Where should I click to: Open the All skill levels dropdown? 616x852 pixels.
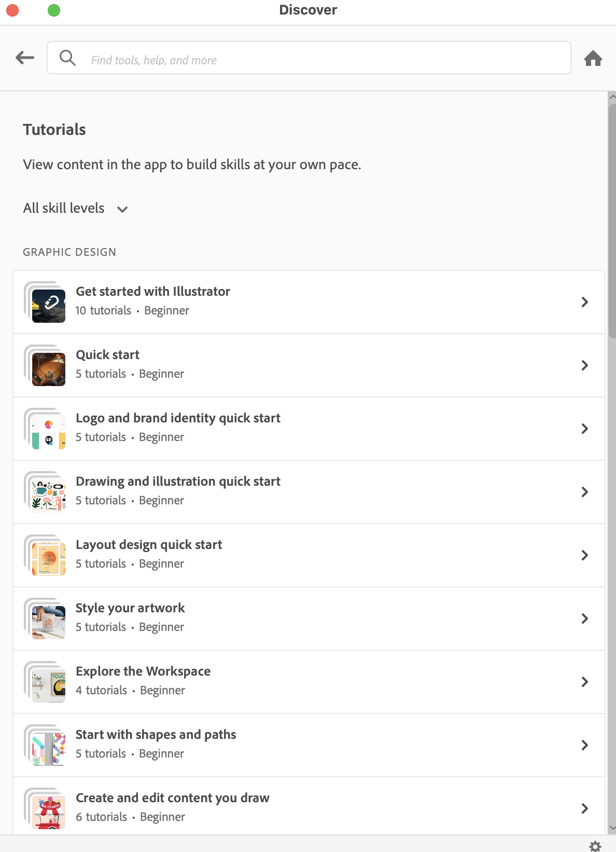pos(76,209)
